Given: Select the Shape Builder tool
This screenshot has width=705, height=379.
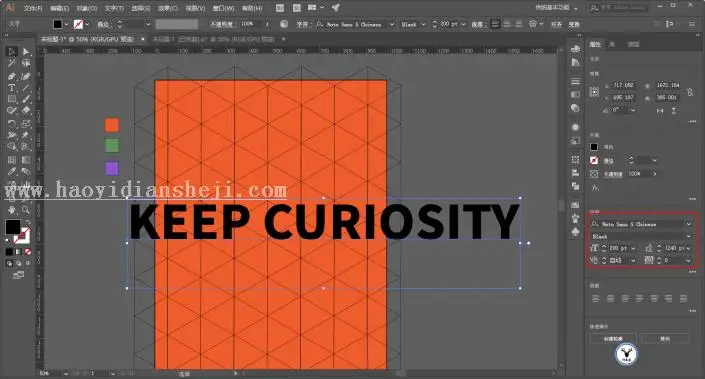Looking at the screenshot, I should (12, 147).
